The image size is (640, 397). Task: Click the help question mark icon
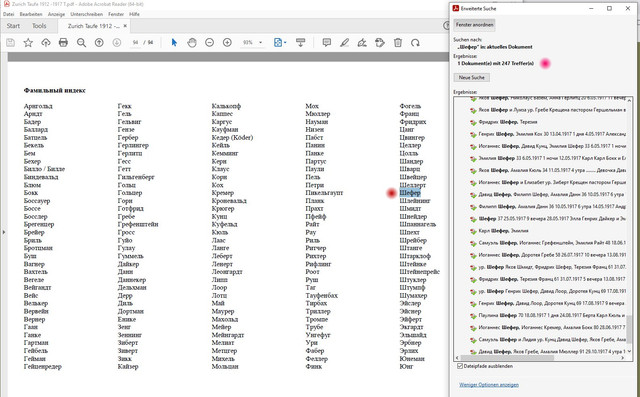(446, 26)
